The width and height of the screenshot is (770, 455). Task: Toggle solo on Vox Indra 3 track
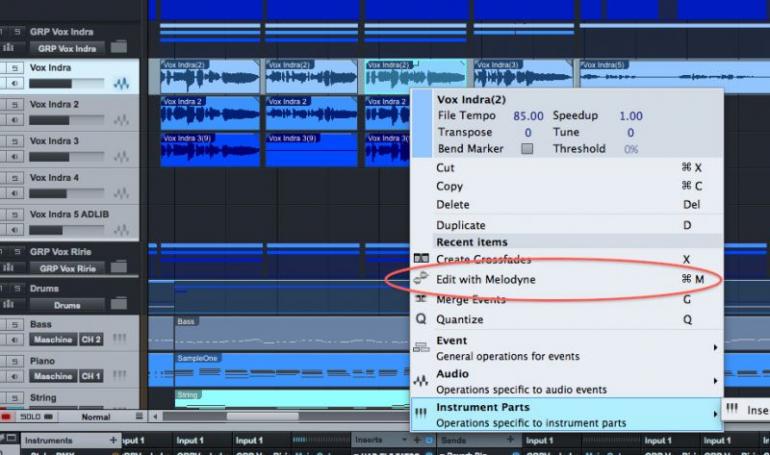(x=15, y=141)
